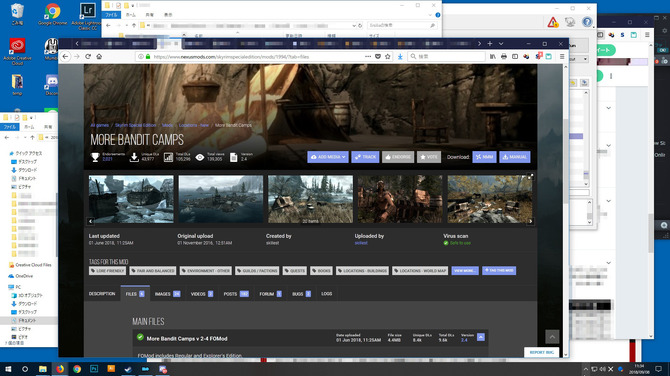The image size is (670, 376).
Task: Click All games breadcrumb link
Action: pyautogui.click(x=100, y=125)
